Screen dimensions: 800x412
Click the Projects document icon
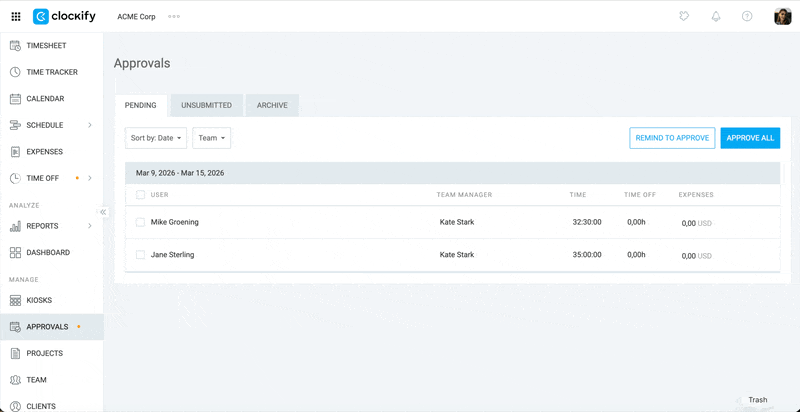coord(15,353)
